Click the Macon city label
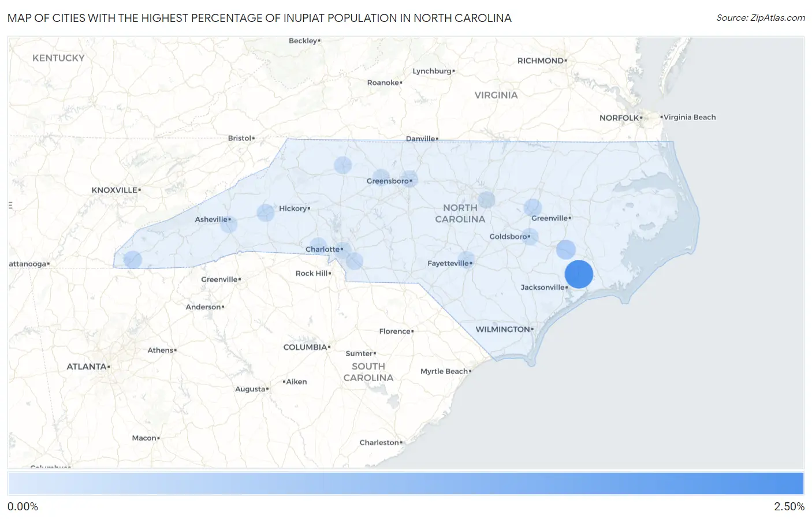812x519 pixels. (144, 438)
